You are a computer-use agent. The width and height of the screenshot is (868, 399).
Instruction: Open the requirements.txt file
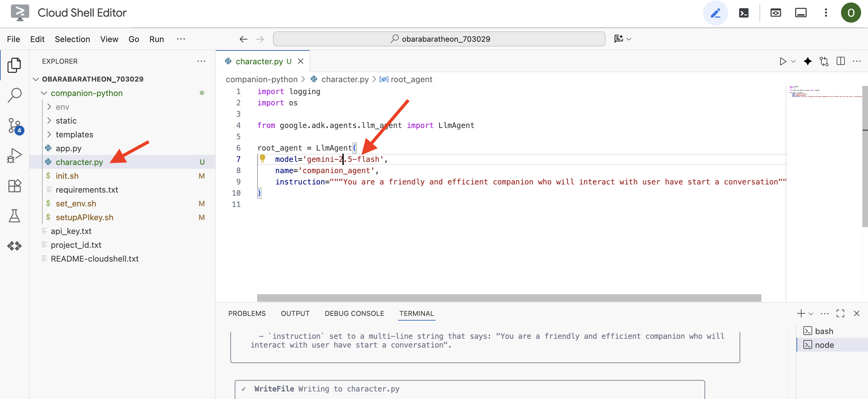(87, 190)
